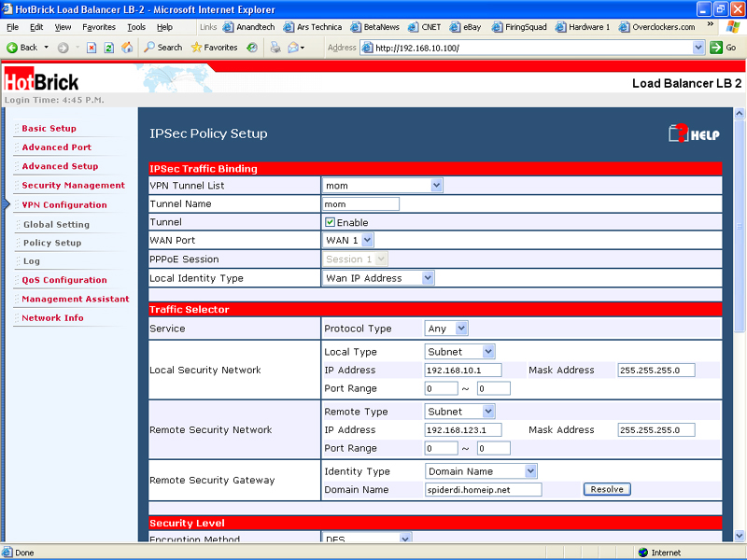Toggle the Tunnel Enable checkbox

coord(330,222)
